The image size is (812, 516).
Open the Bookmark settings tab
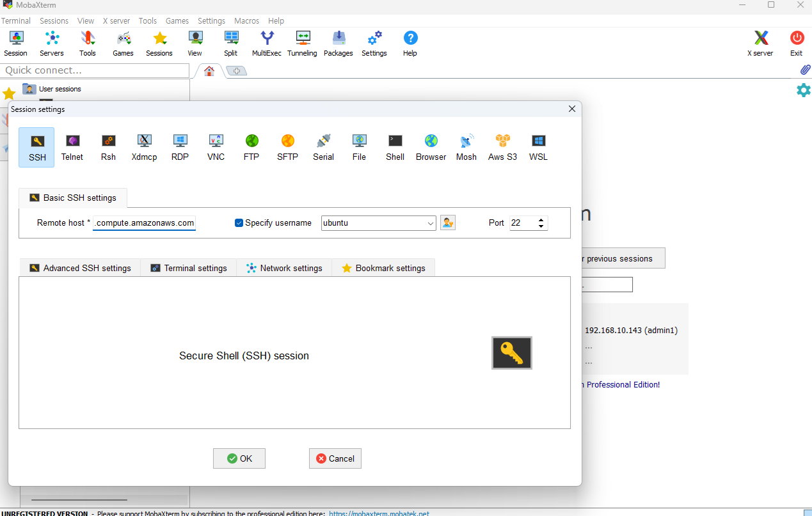pos(383,268)
